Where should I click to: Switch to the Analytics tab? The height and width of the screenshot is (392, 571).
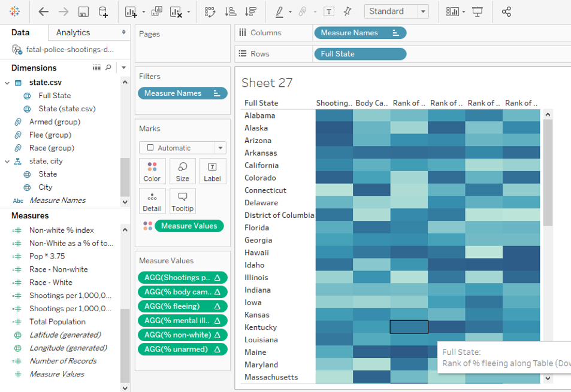tap(73, 32)
